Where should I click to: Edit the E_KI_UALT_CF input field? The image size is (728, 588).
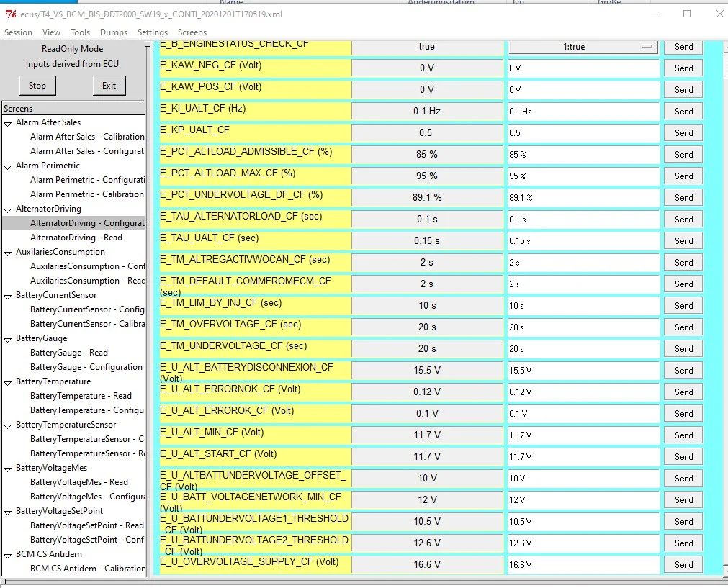point(583,112)
